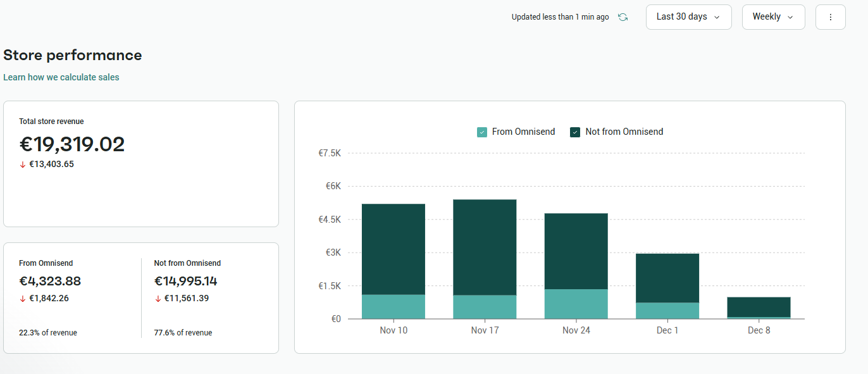Viewport: 868px width, 374px height.
Task: Select the dark Nov 10 bar segment
Action: pyautogui.click(x=394, y=249)
